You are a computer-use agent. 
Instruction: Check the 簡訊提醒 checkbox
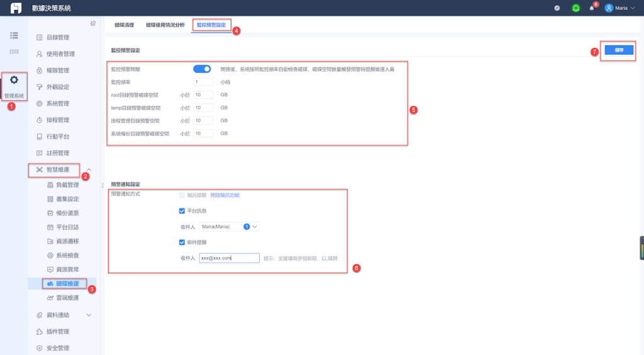click(x=182, y=195)
